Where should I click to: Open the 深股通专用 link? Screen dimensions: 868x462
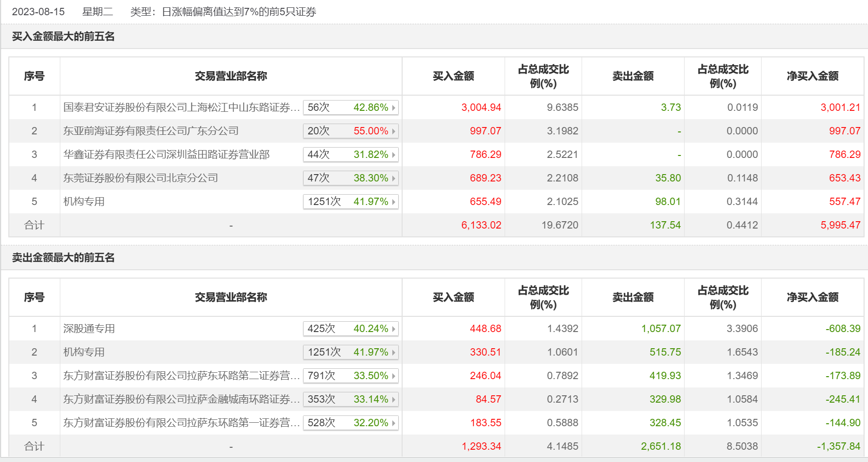click(89, 329)
